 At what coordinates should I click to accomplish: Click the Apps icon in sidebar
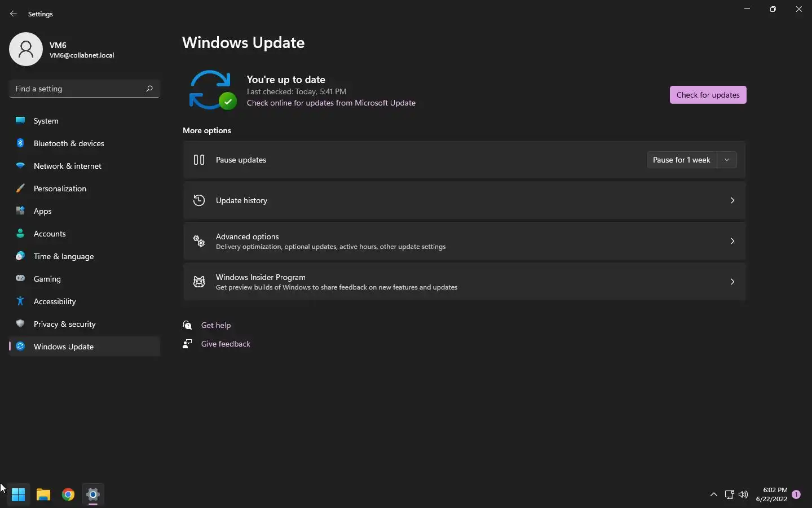(20, 211)
